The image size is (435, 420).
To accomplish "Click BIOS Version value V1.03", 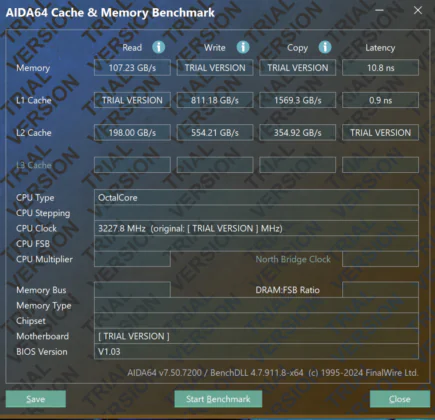I will click(256, 351).
